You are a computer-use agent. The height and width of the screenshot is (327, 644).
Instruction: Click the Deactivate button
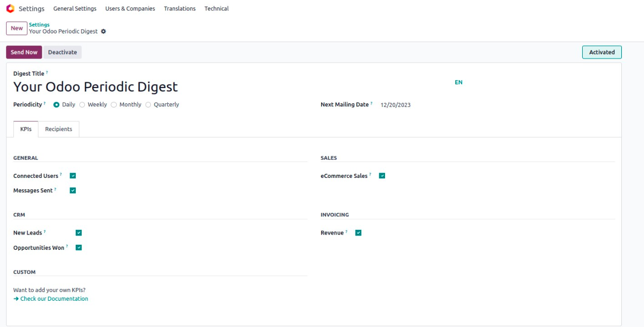62,52
